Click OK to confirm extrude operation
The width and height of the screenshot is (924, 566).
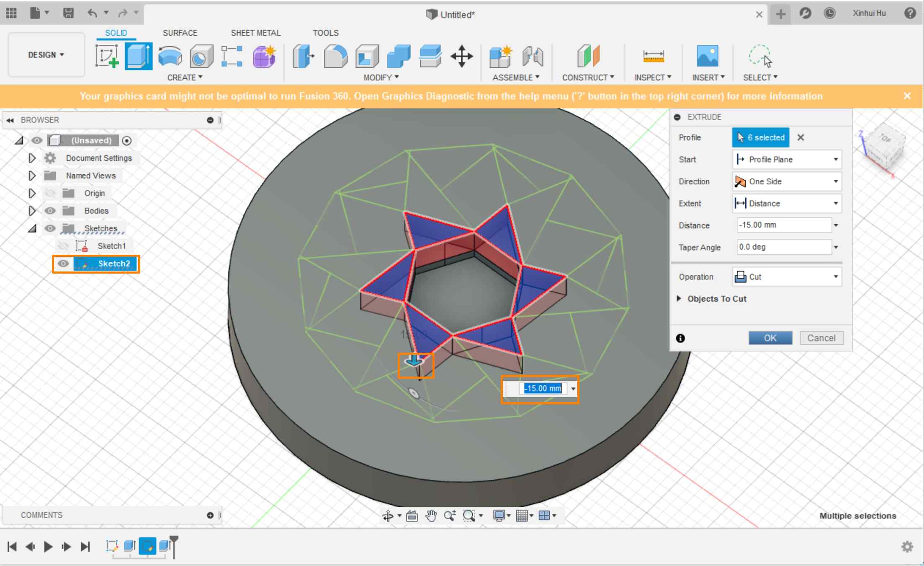(770, 338)
